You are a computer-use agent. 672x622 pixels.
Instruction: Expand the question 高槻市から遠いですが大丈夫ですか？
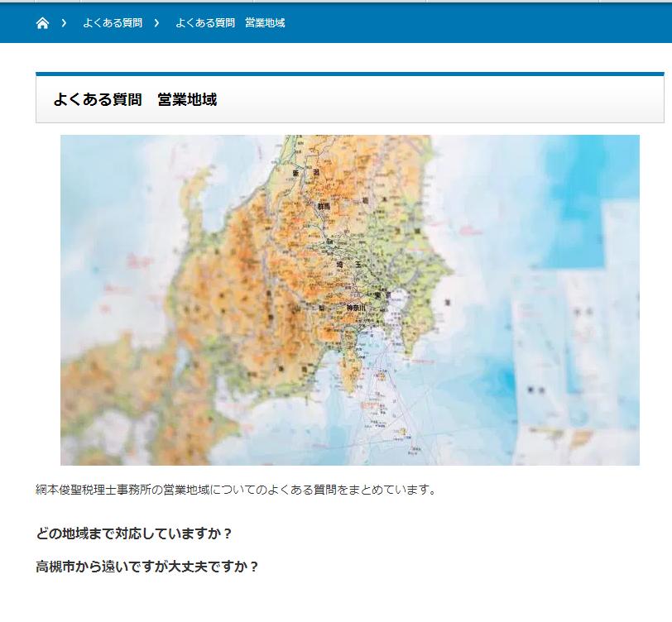[x=147, y=567]
